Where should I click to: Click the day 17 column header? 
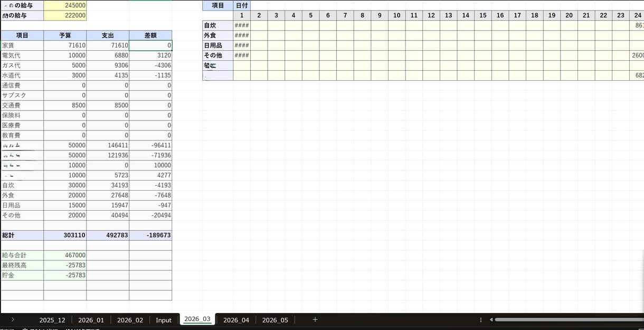[x=517, y=16]
